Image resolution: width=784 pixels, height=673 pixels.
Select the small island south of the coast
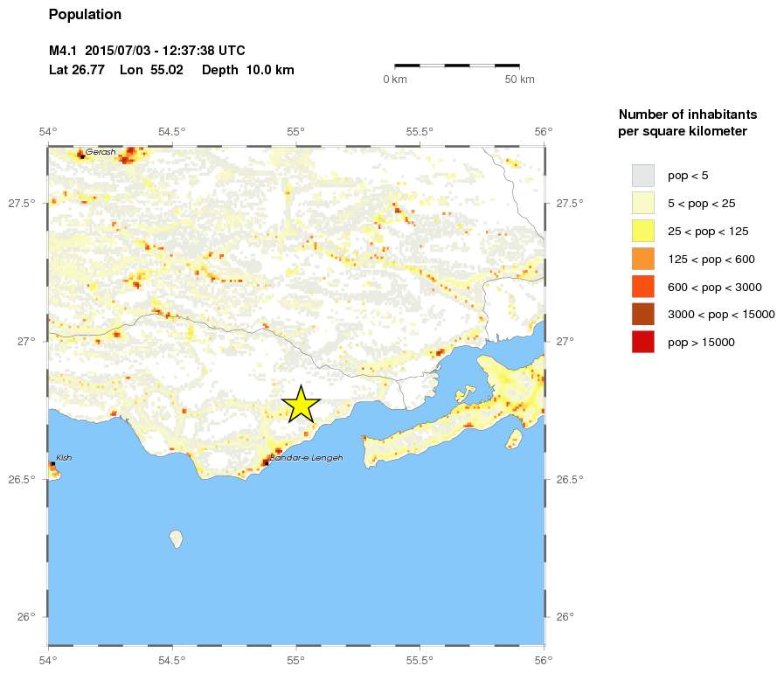177,538
